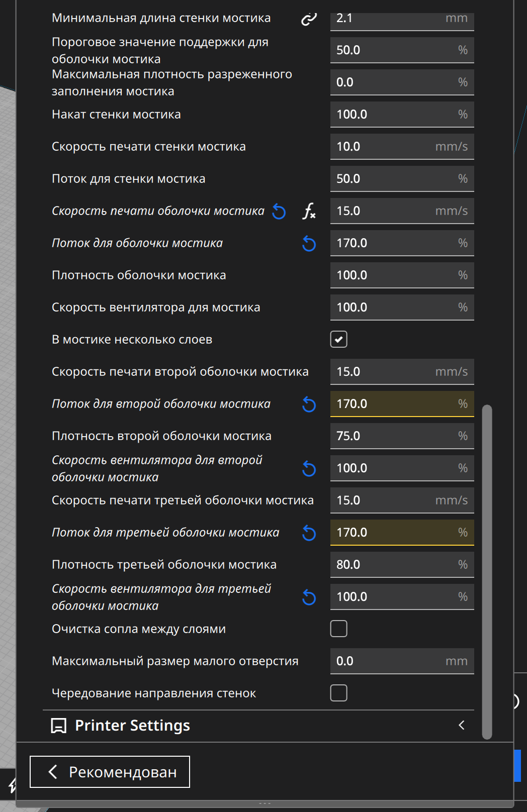Screen dimensions: 527x812
Task: Click the fx formula icon
Action: [309, 212]
